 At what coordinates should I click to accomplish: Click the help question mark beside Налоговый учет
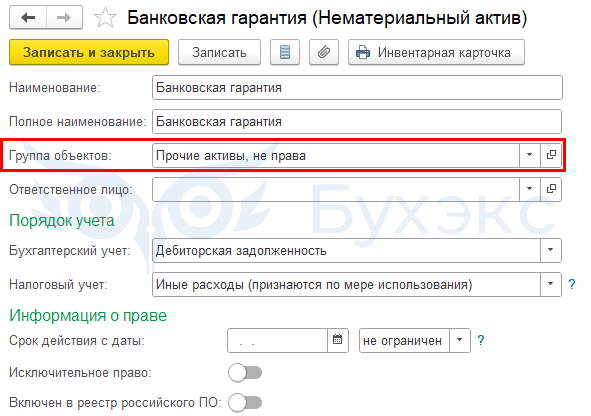point(572,284)
